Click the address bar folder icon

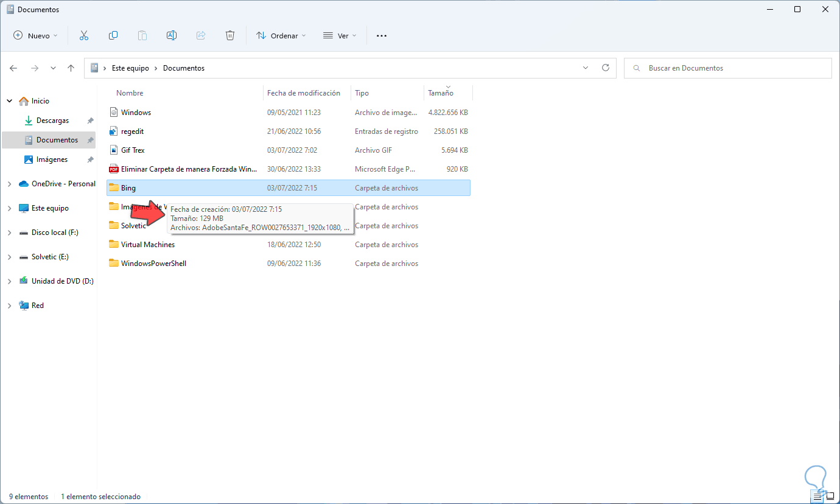(x=94, y=68)
